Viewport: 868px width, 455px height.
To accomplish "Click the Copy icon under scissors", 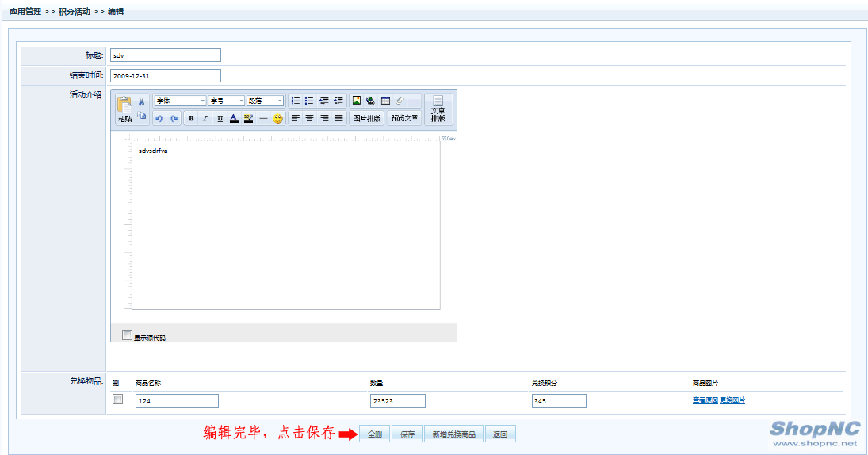I will (x=142, y=115).
